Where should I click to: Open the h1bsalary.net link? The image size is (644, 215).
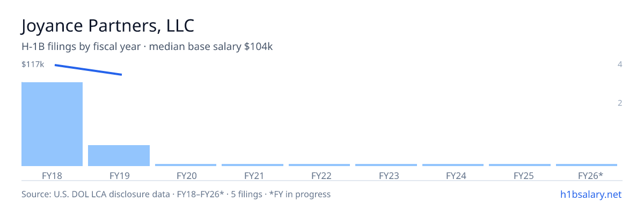(590, 194)
